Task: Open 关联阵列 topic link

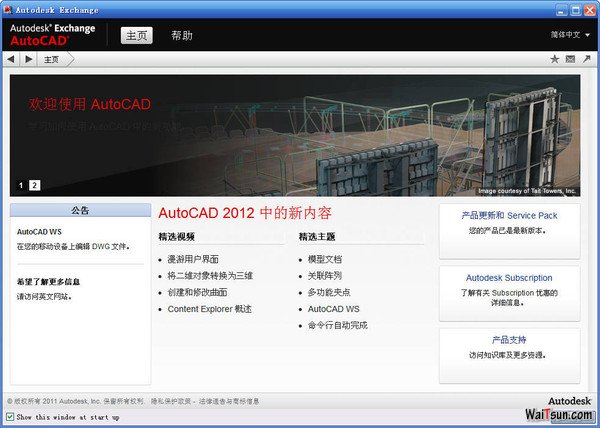Action: pos(325,276)
